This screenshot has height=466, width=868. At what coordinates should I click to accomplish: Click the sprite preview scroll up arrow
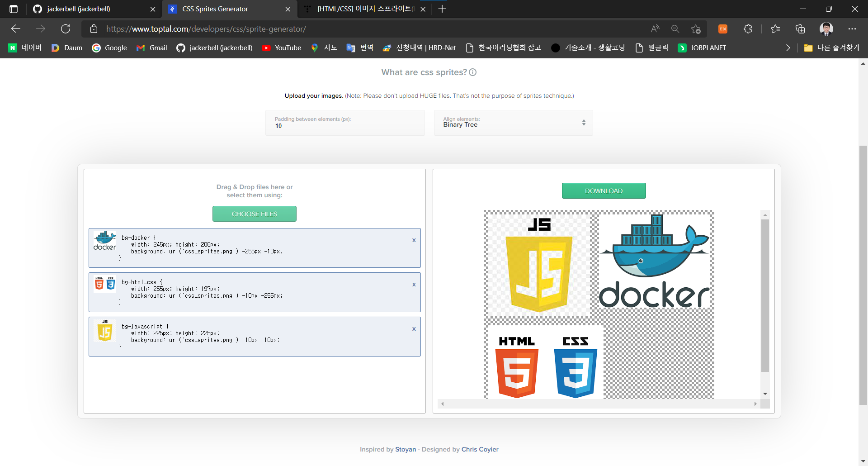765,215
